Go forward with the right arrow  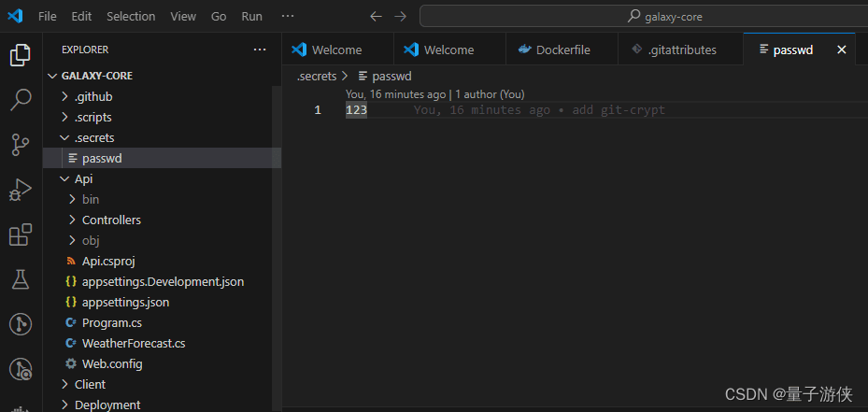coord(400,17)
